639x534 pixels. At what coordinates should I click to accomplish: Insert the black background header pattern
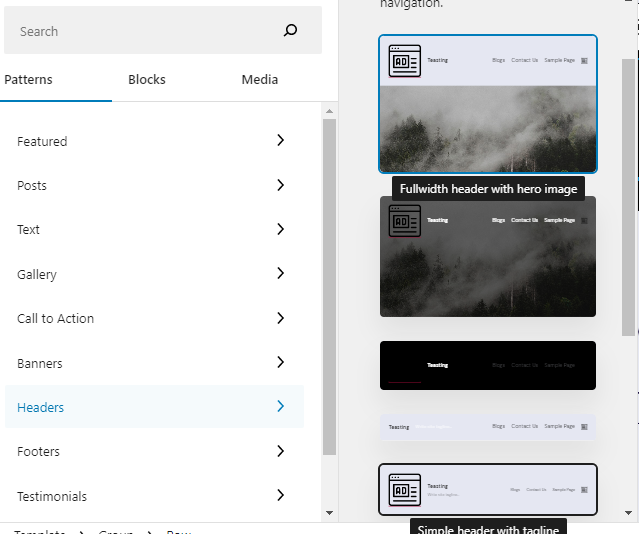click(x=488, y=366)
